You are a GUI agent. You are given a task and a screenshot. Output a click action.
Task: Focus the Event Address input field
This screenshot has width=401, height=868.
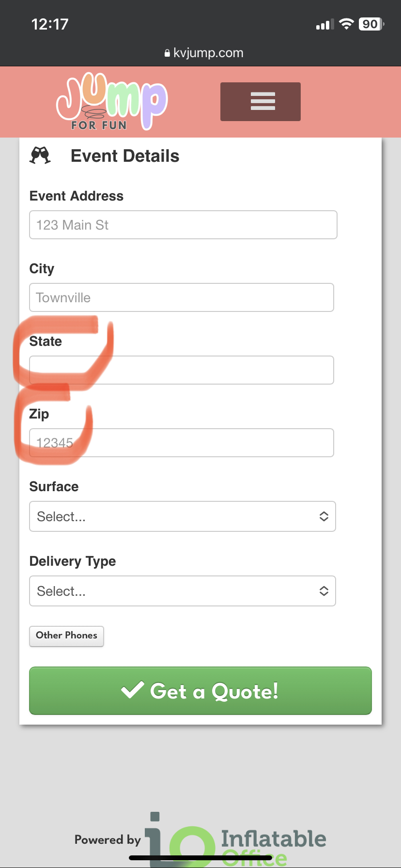[183, 225]
